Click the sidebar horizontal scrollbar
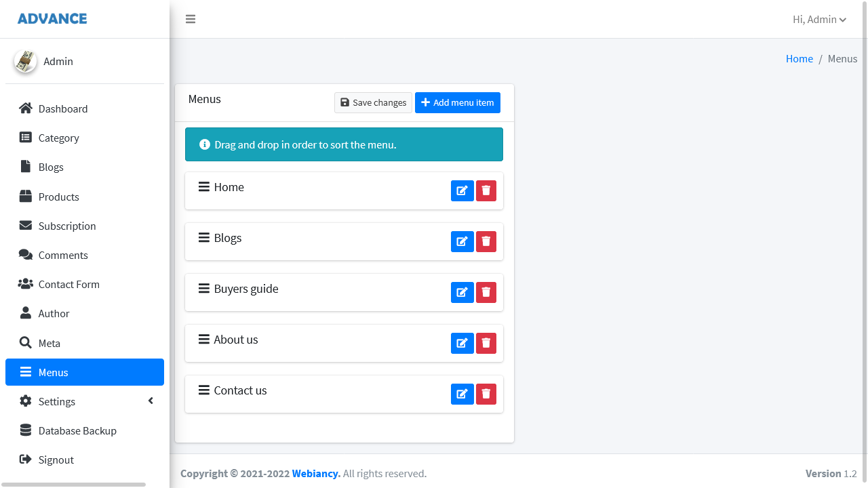 pos(73,485)
